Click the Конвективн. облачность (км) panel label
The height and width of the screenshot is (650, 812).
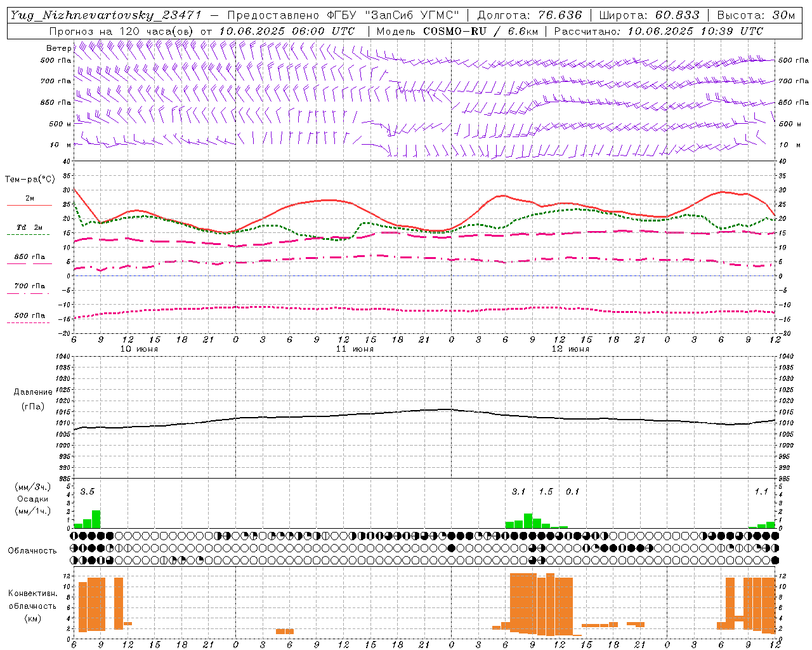(x=32, y=606)
